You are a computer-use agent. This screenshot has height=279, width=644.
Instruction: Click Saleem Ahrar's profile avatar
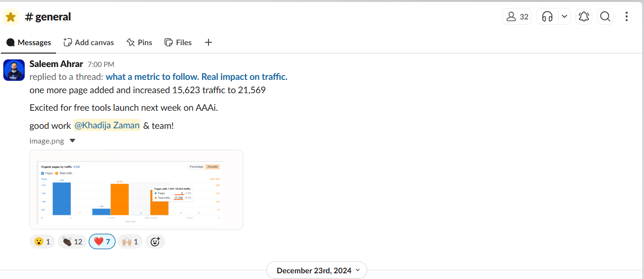[x=14, y=70]
